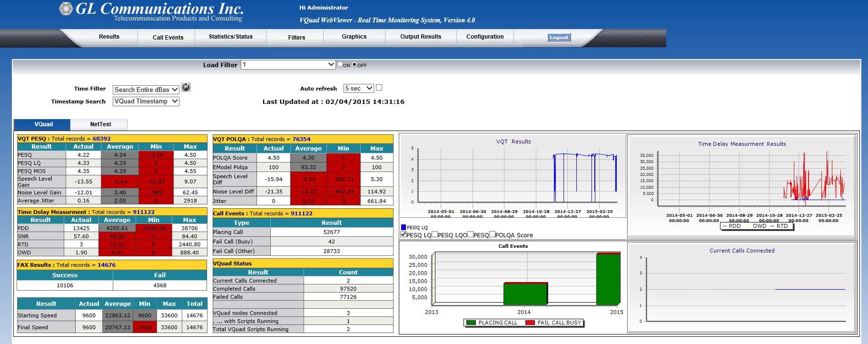Open the Graphics menu
Image resolution: width=868 pixels, height=344 pixels.
click(354, 37)
